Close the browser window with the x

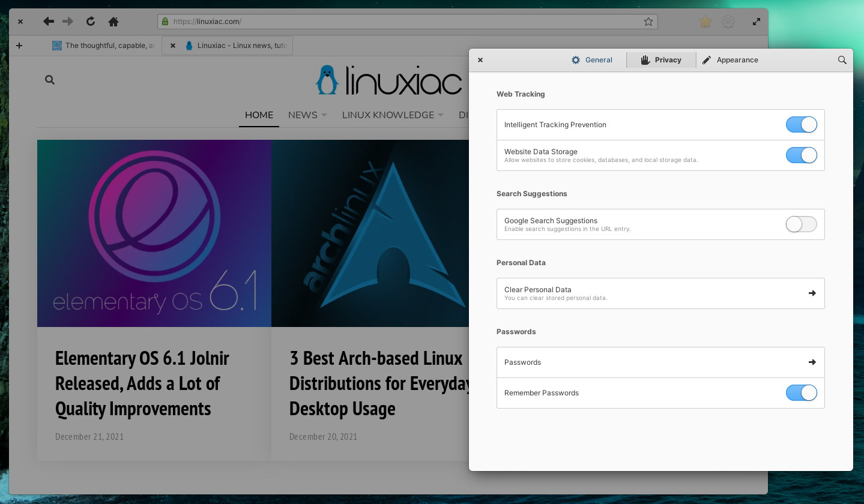click(20, 22)
